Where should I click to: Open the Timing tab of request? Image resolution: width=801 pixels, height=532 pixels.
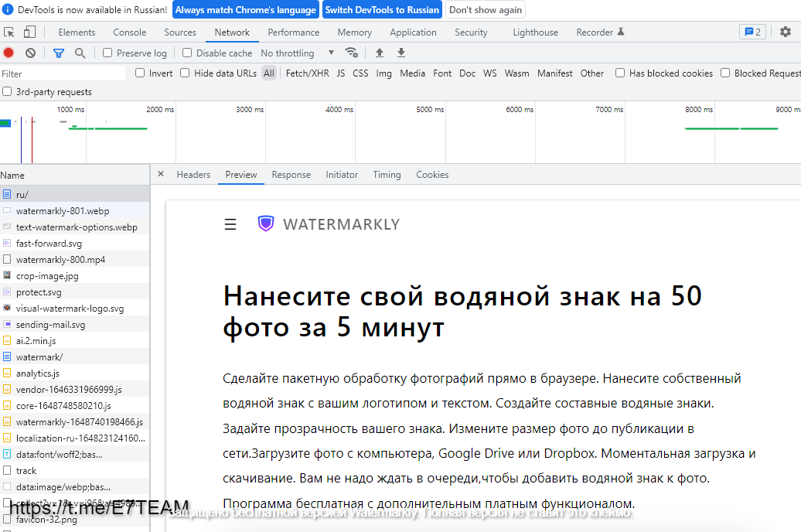[387, 175]
